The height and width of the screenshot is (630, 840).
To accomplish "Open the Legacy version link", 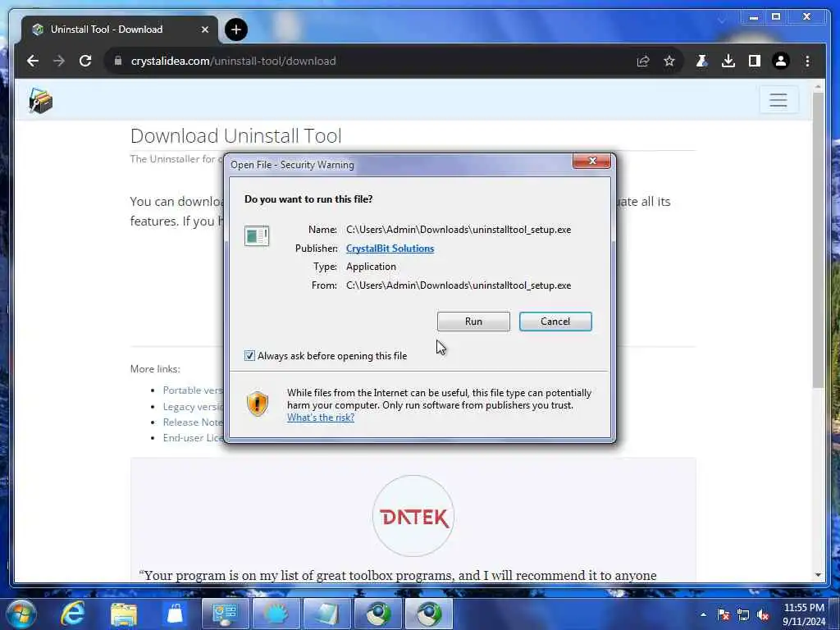I will point(193,407).
